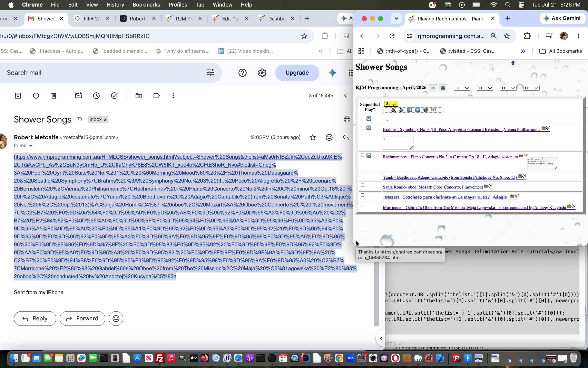The height and width of the screenshot is (368, 588).
Task: Tick the Morricone Gabriel's Oboe checkbox
Action: (x=363, y=206)
